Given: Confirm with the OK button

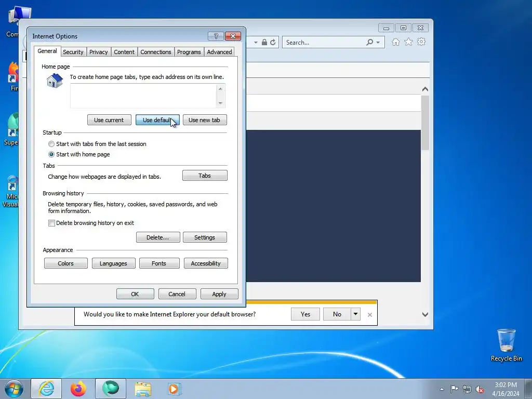Looking at the screenshot, I should point(135,294).
